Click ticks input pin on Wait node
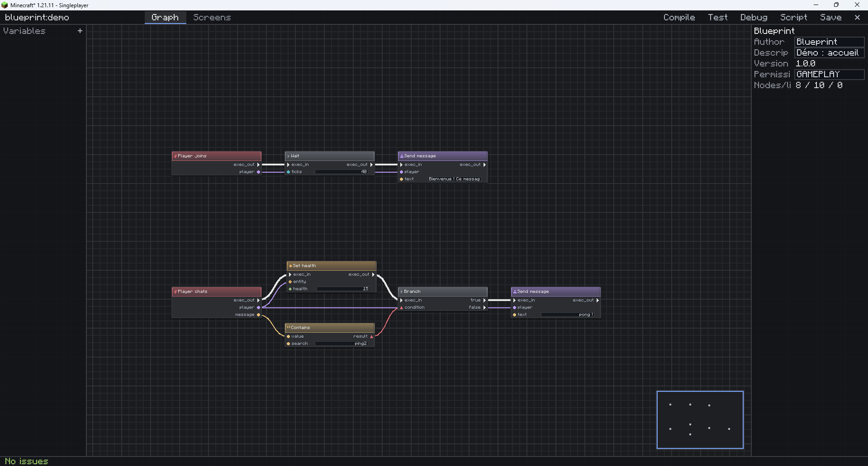This screenshot has width=868, height=466. coord(289,172)
